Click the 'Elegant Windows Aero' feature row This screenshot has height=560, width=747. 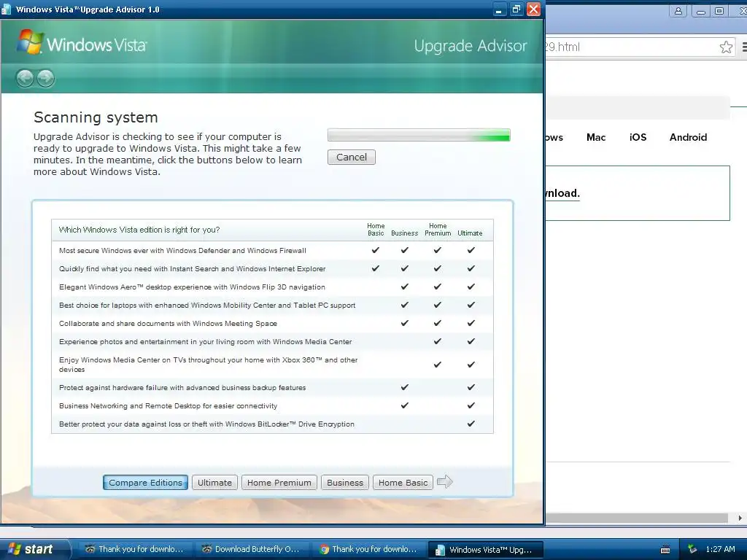coord(273,287)
